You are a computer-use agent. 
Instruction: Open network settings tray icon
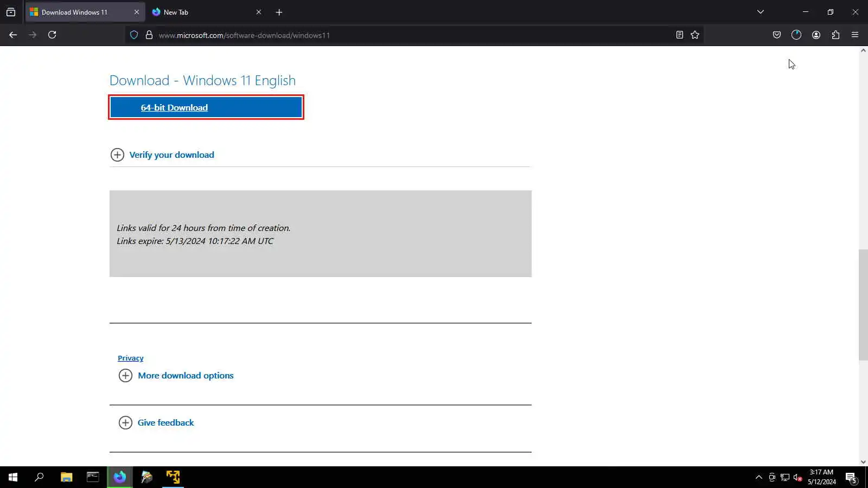tap(785, 477)
